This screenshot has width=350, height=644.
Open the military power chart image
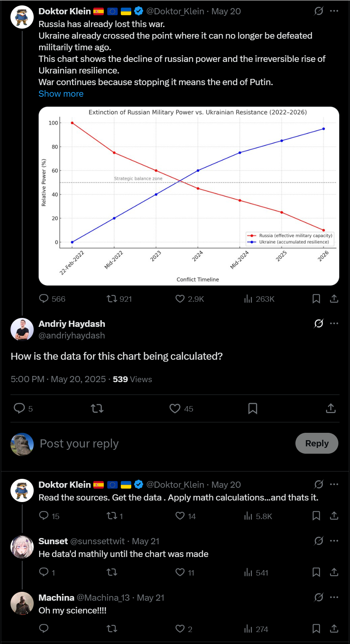tap(189, 196)
